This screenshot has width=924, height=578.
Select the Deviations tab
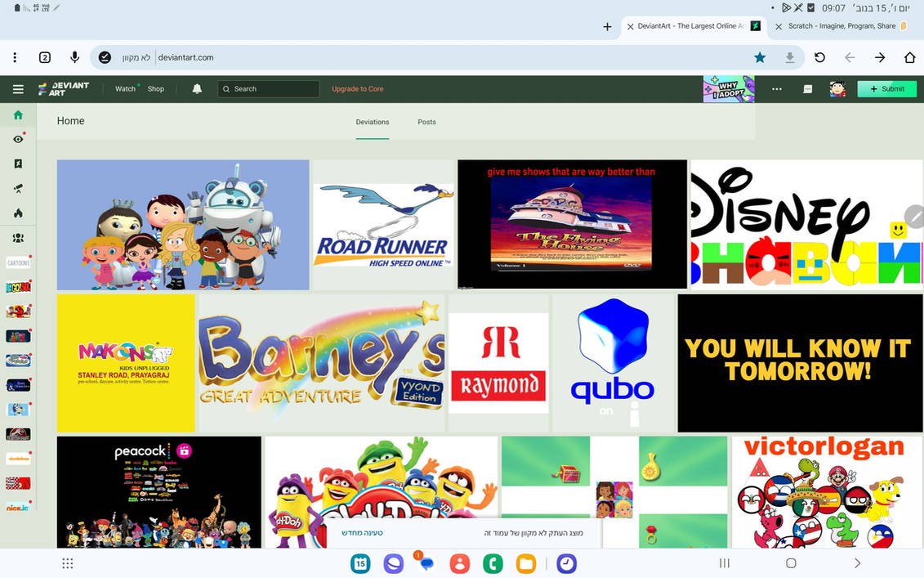pyautogui.click(x=373, y=122)
